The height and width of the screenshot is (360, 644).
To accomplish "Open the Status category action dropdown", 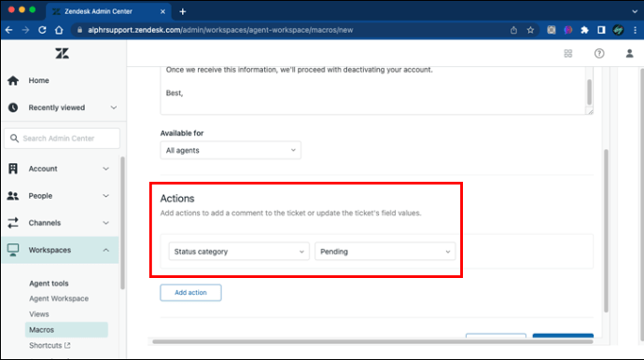I will pos(239,251).
